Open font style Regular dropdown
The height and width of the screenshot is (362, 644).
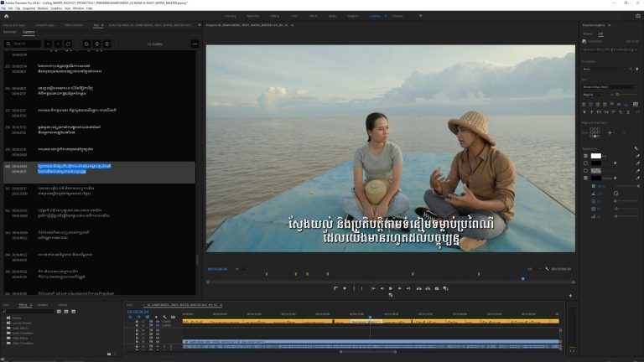[592, 95]
